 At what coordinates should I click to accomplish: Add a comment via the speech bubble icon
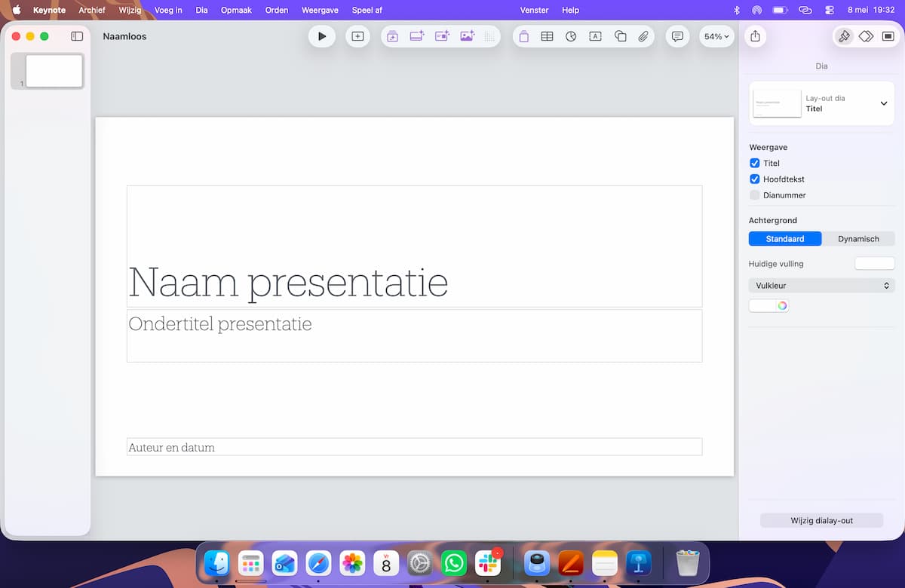[677, 36]
